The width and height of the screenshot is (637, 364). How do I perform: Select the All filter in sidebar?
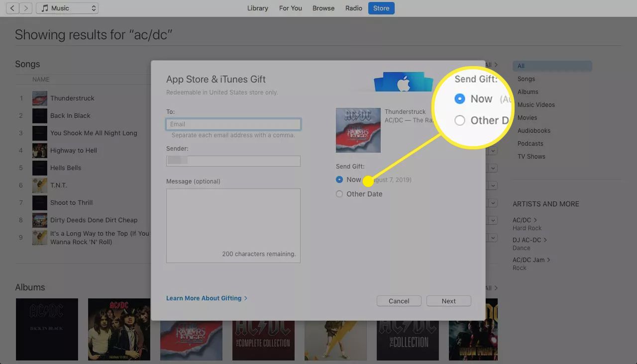(552, 66)
